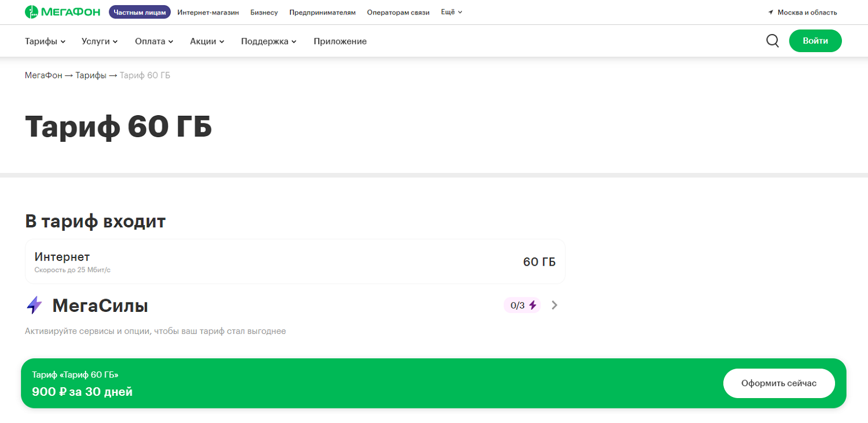Screen dimensions: 868x423
Task: Click the Тариф 60 ГБ breadcrumb
Action: [145, 76]
